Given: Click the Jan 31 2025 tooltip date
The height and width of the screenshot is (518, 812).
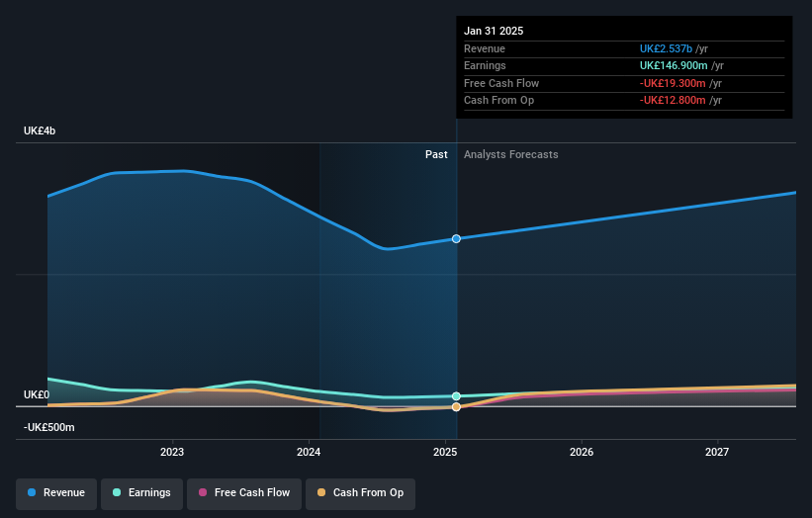Looking at the screenshot, I should coord(494,31).
